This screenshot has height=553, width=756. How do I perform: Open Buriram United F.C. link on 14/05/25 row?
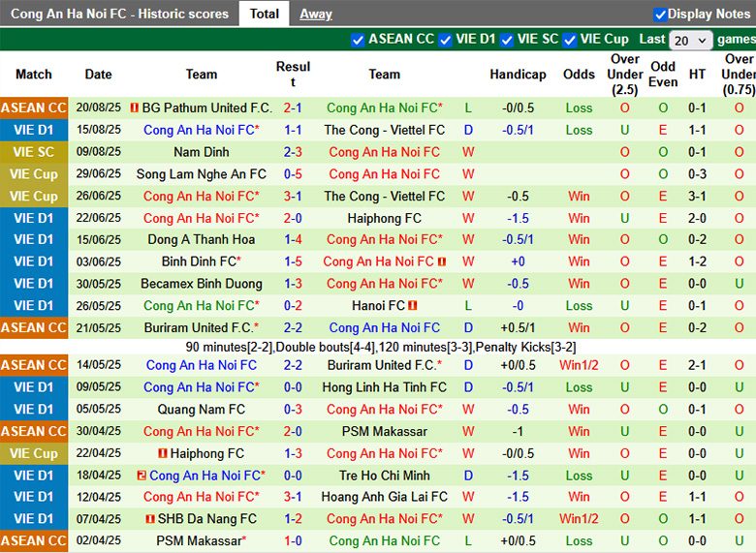click(384, 365)
